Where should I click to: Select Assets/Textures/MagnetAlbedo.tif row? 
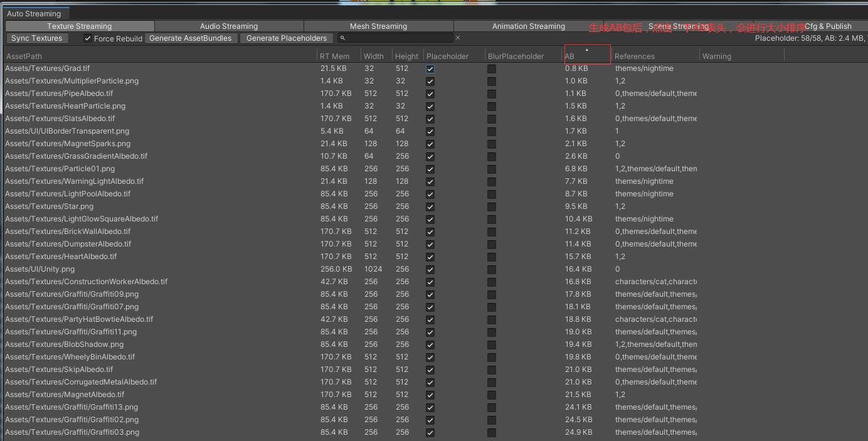coord(434,395)
